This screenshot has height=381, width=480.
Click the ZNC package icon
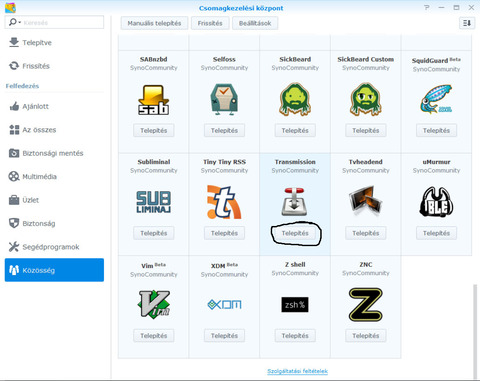point(366,305)
